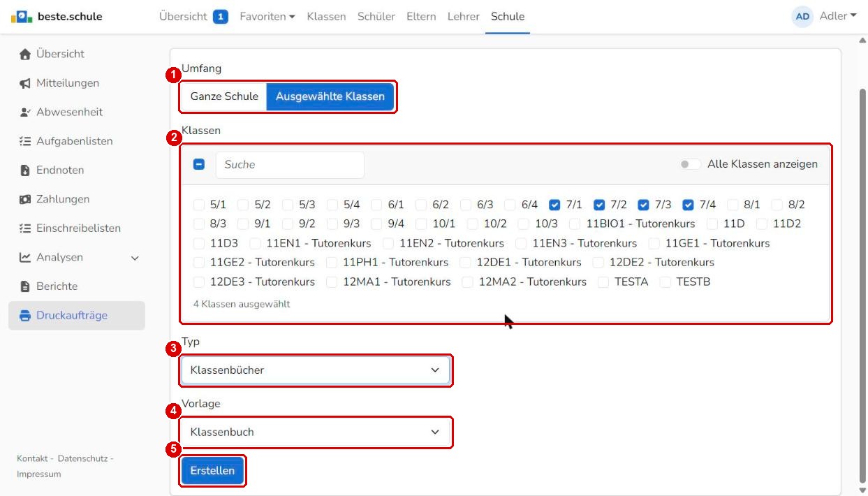This screenshot has height=496, width=868.
Task: Uncheck the class 7/1 checkbox
Action: (x=554, y=205)
